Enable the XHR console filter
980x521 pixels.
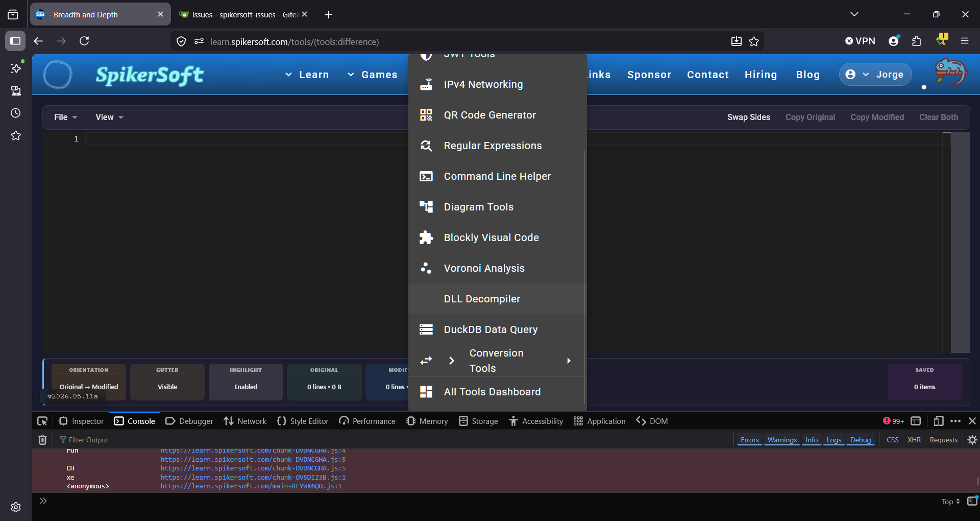point(914,440)
